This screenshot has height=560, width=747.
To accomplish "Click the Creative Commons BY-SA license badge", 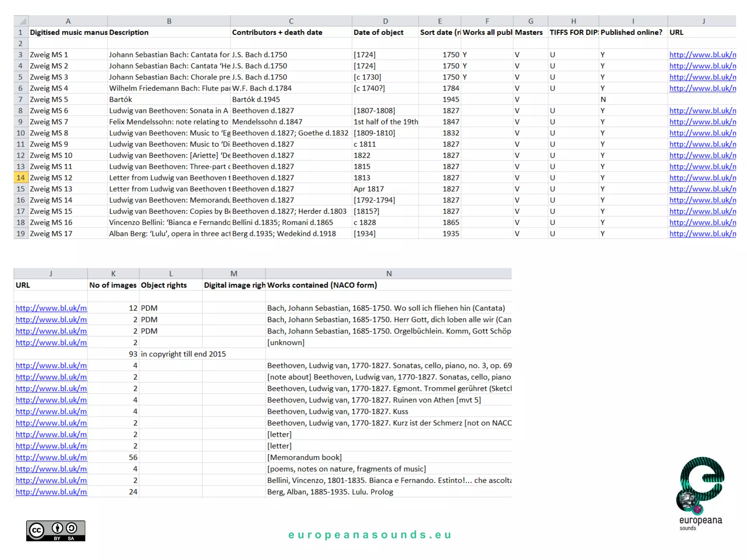I will [x=55, y=530].
